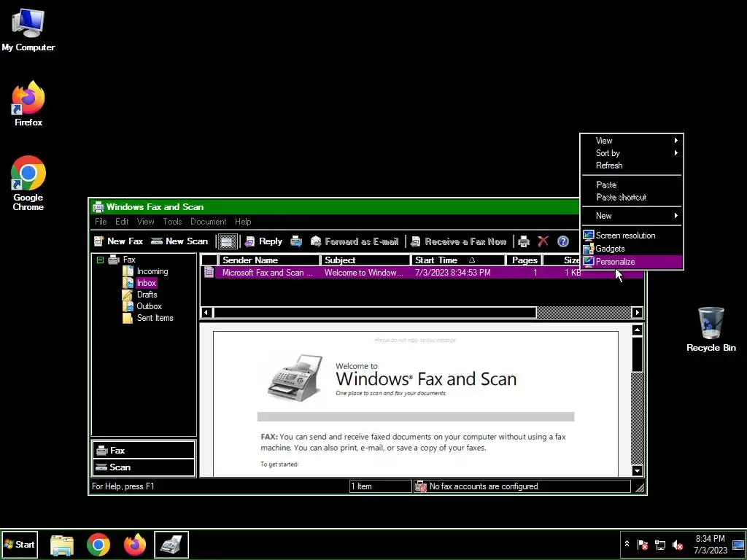747x560 pixels.
Task: Switch to the Scan view button
Action: click(144, 467)
